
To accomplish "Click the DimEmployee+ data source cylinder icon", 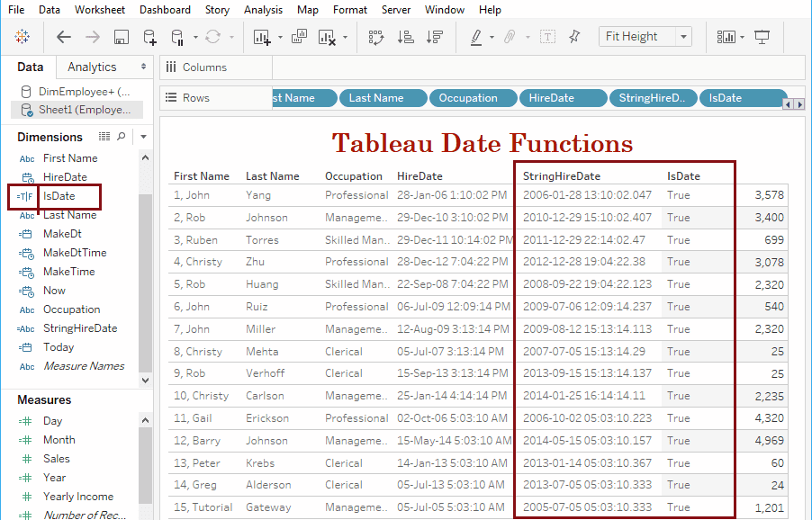I will [x=25, y=92].
